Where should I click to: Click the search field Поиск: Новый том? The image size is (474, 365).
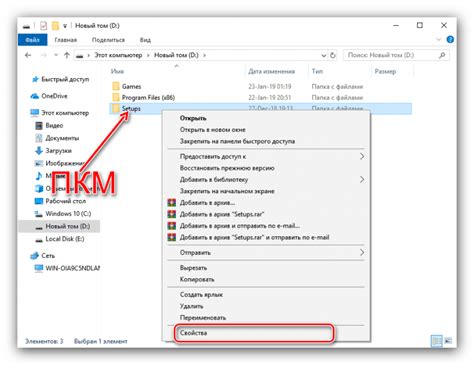click(392, 55)
